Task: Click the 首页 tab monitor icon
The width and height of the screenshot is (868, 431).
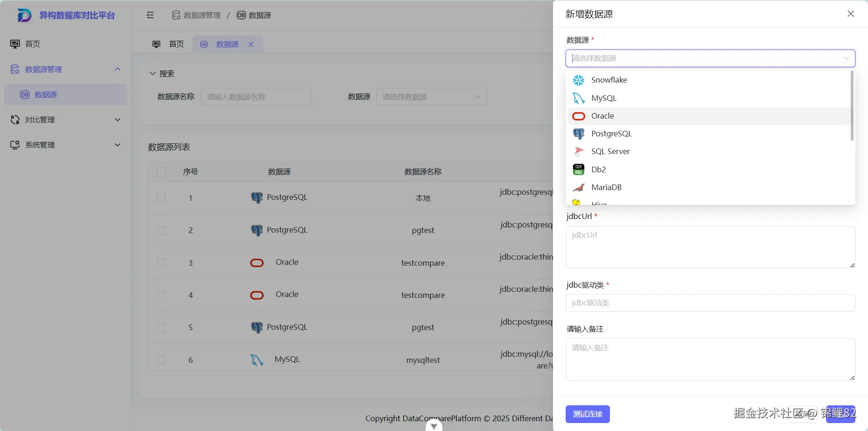Action: tap(156, 44)
